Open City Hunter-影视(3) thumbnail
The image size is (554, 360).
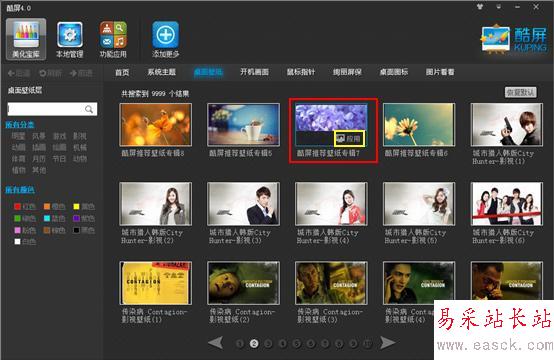point(243,203)
